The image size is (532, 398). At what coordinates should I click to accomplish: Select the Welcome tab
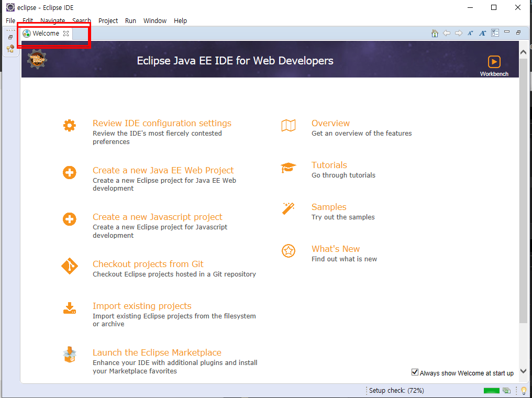pos(46,33)
